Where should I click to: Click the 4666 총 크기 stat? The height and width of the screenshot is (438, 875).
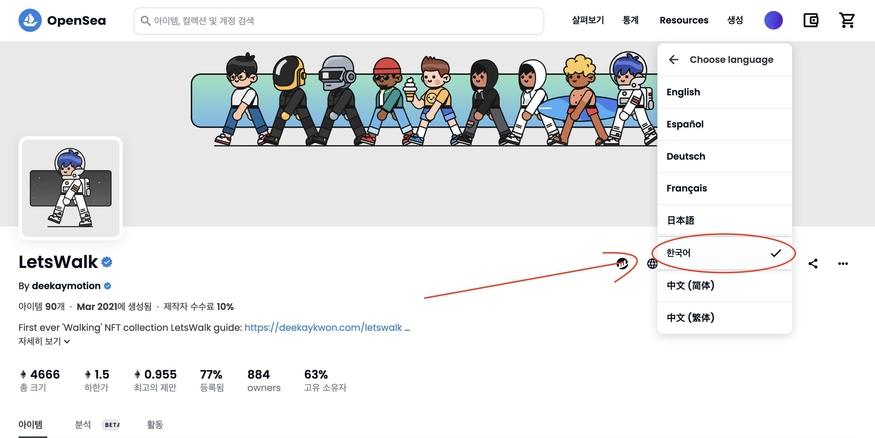pos(40,380)
